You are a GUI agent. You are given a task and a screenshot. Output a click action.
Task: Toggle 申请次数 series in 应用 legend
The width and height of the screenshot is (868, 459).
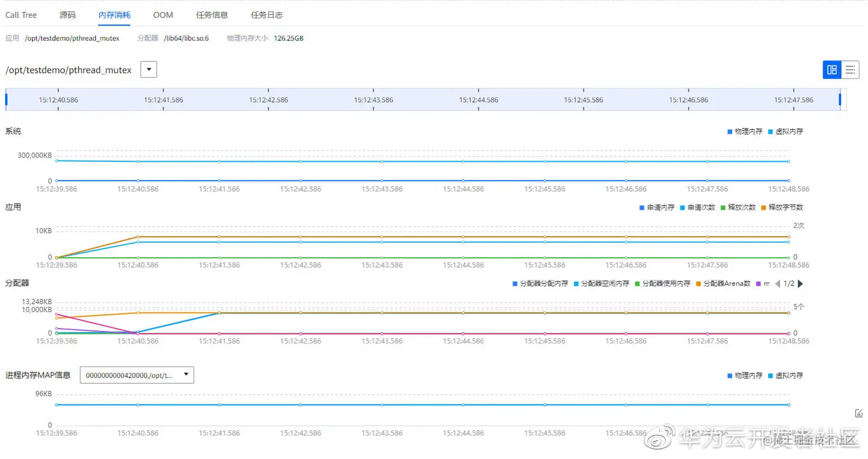697,207
